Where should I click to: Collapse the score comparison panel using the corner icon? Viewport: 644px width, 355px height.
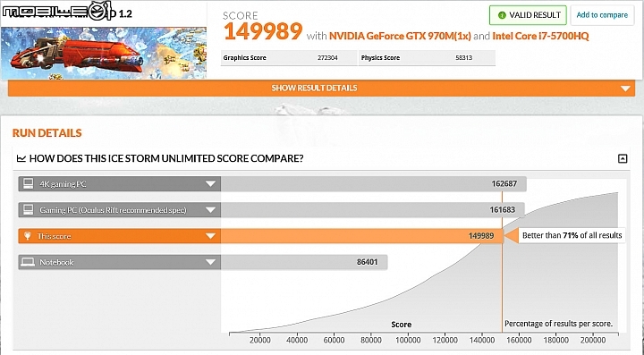click(623, 158)
